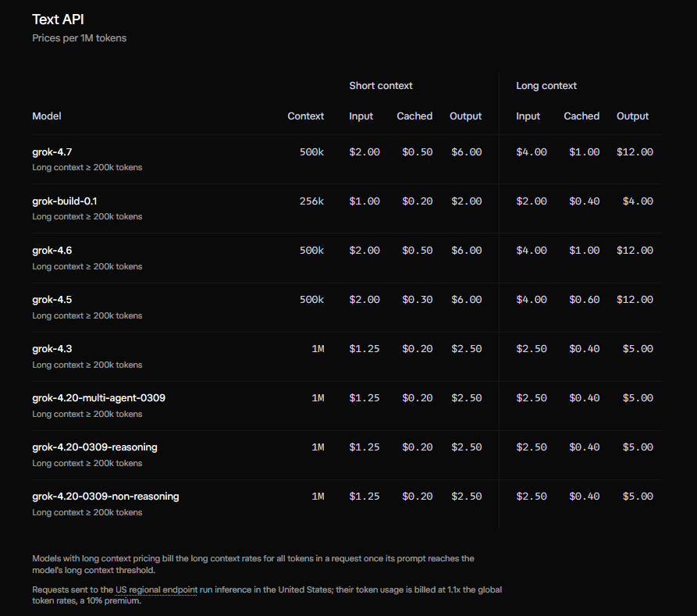
Task: Click the Text API heading
Action: [x=58, y=20]
